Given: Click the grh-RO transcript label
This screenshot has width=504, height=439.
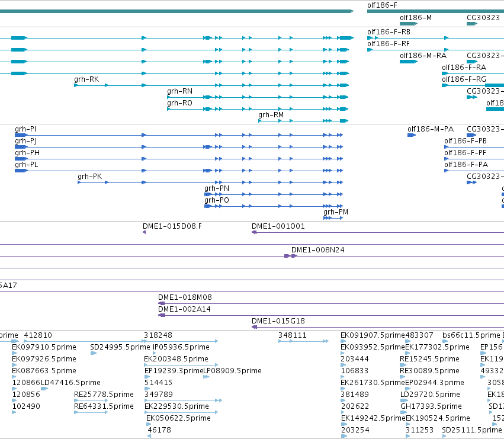Looking at the screenshot, I should [179, 103].
